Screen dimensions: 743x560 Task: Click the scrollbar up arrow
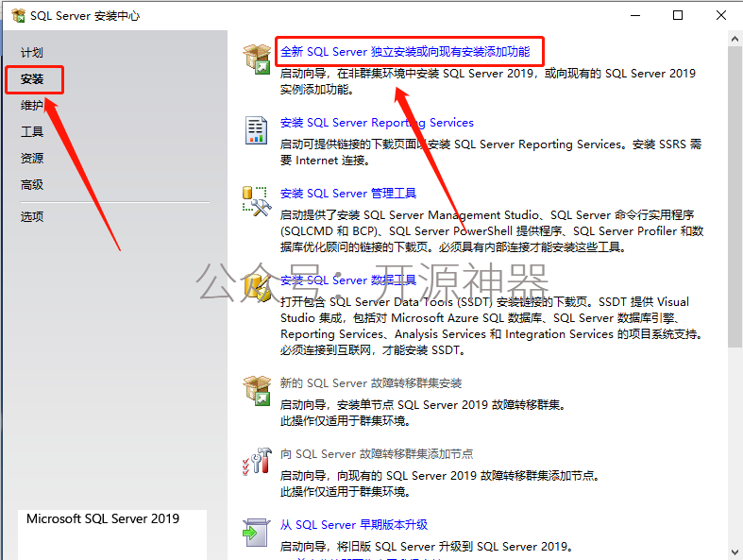735,39
